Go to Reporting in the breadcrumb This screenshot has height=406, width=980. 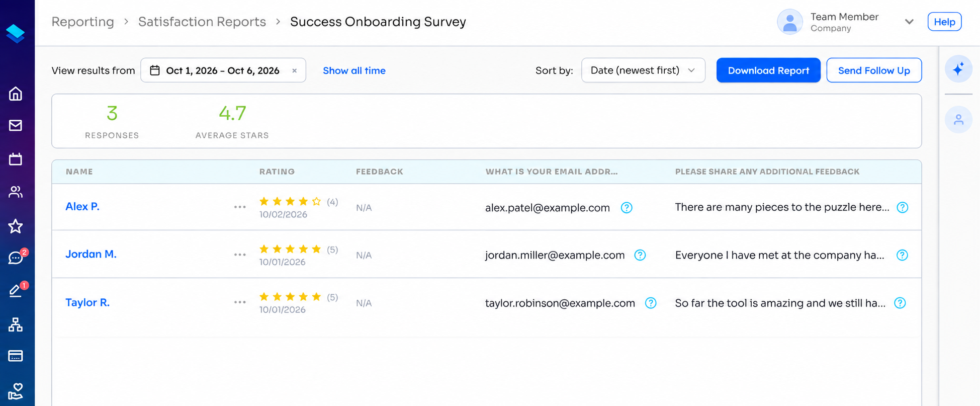click(83, 22)
